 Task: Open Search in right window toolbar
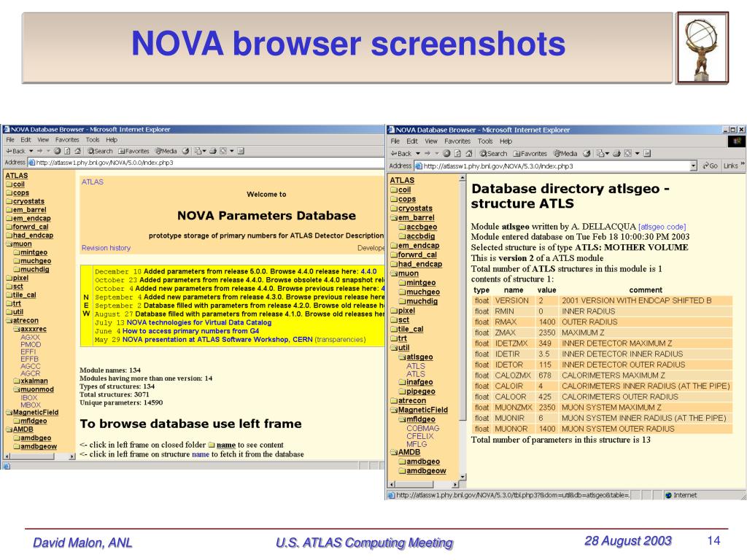[x=493, y=153]
